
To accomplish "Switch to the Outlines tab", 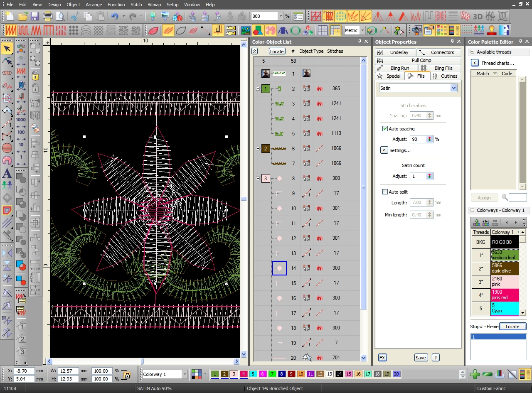I will [446, 76].
